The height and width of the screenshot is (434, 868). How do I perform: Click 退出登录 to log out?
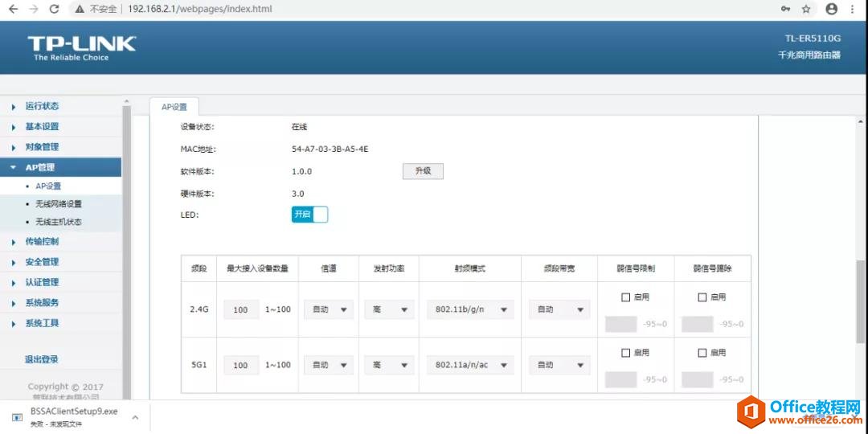pos(42,359)
